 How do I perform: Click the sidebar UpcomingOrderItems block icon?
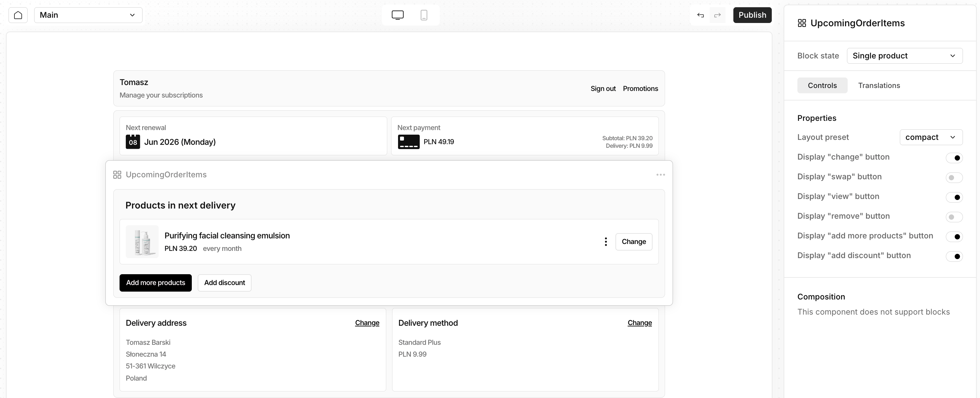coord(802,23)
